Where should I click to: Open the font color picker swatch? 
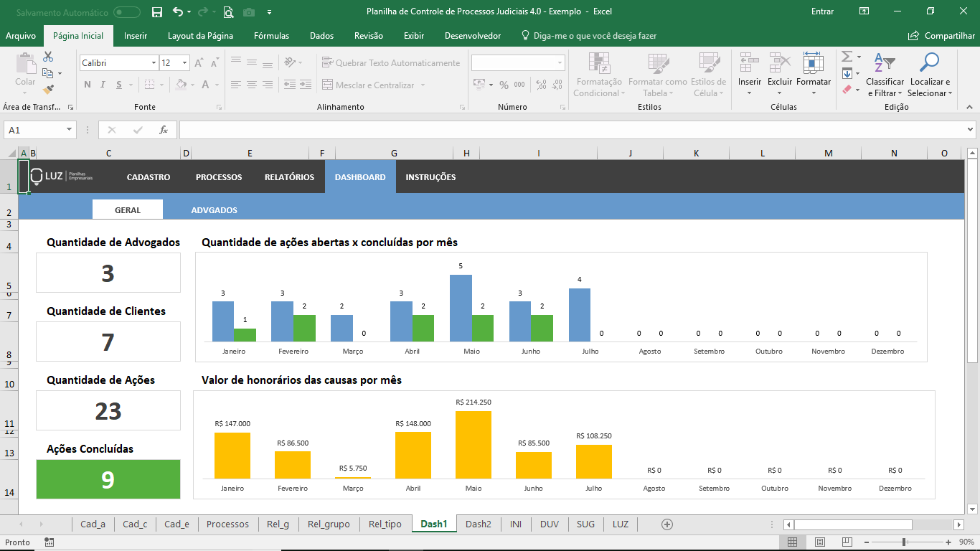207,84
